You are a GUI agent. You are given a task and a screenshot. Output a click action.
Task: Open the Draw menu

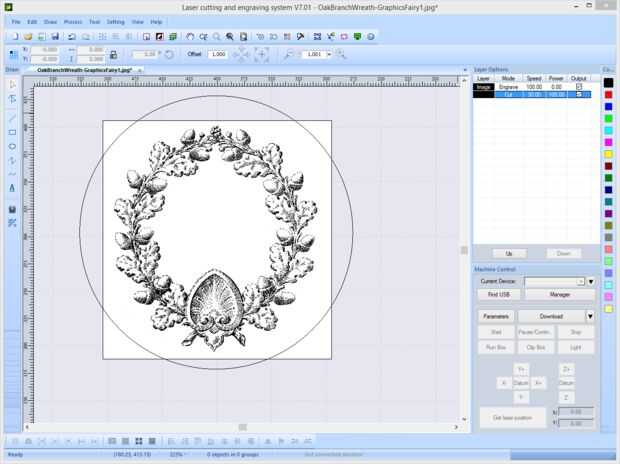pos(51,22)
